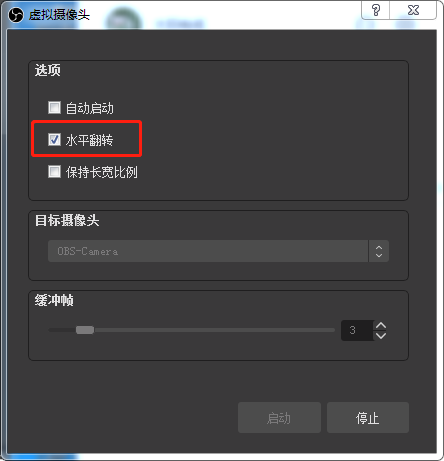Viewport: 444px width, 461px height.
Task: Uncheck the 水平翻转 checkbox
Action: pos(54,139)
